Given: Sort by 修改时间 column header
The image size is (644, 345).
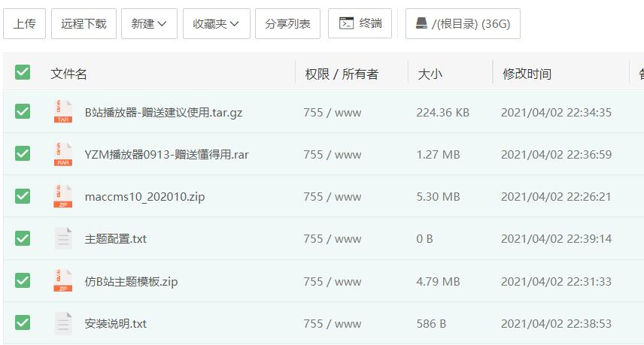Looking at the screenshot, I should [527, 74].
